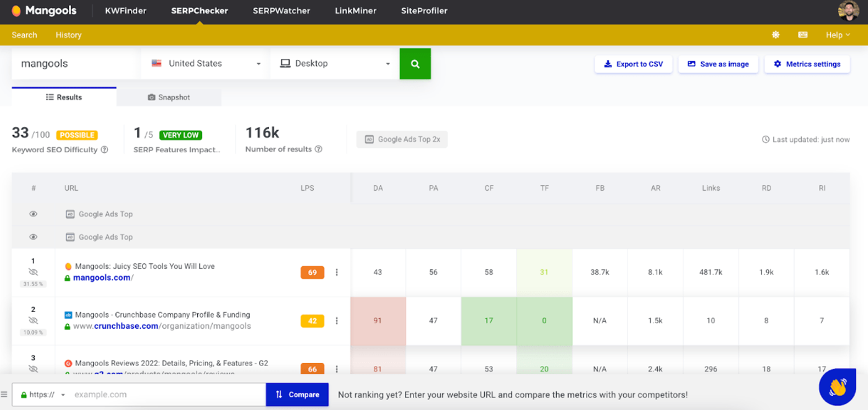
Task: Toggle visibility of the first Google Ads Top row
Action: tap(33, 214)
